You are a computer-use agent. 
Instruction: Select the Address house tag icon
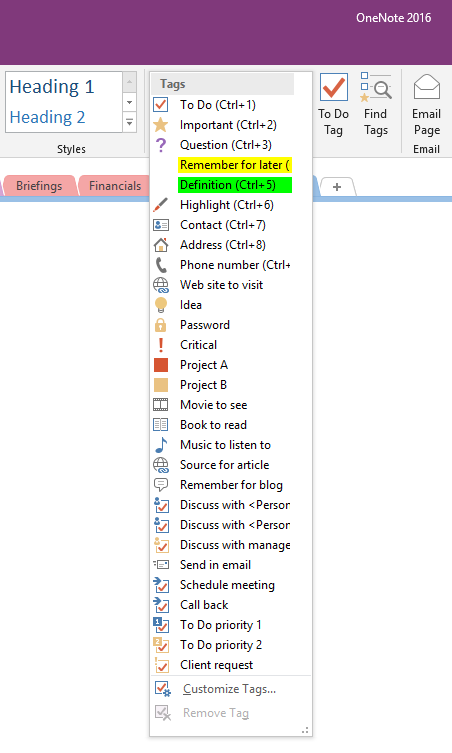pos(160,245)
